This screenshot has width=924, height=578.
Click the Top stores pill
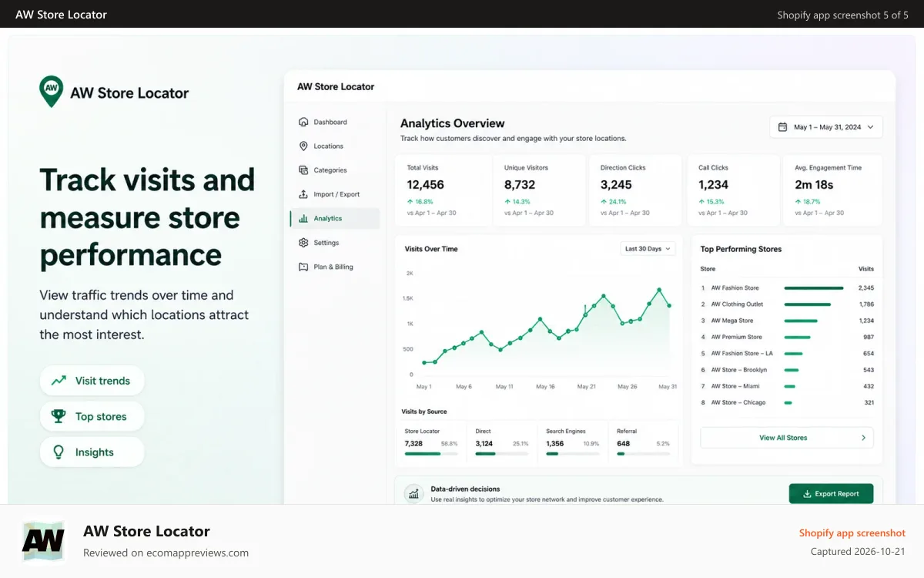click(x=92, y=416)
